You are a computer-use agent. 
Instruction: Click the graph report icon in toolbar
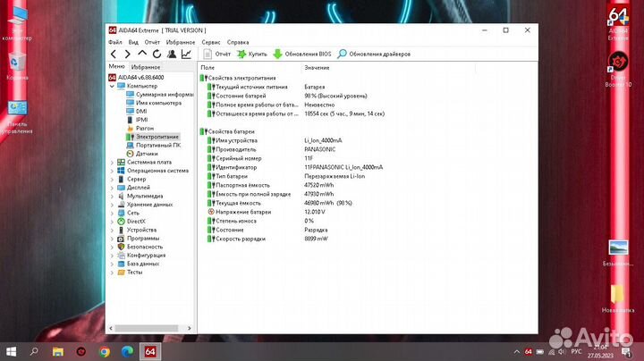click(x=186, y=55)
